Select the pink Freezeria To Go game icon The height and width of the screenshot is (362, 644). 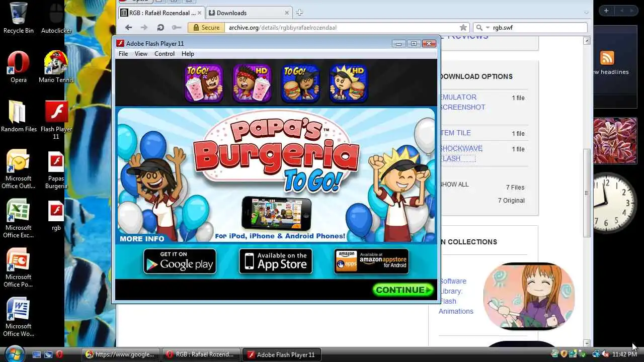(x=203, y=83)
